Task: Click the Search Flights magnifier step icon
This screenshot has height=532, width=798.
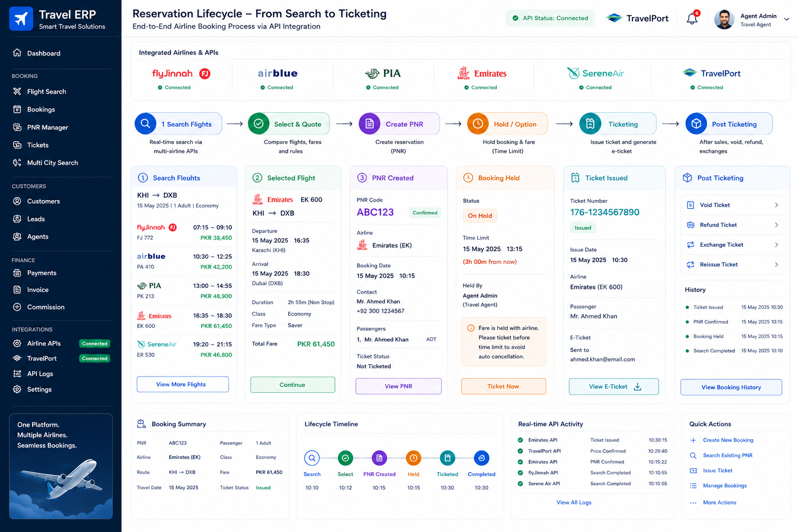Action: click(x=145, y=124)
